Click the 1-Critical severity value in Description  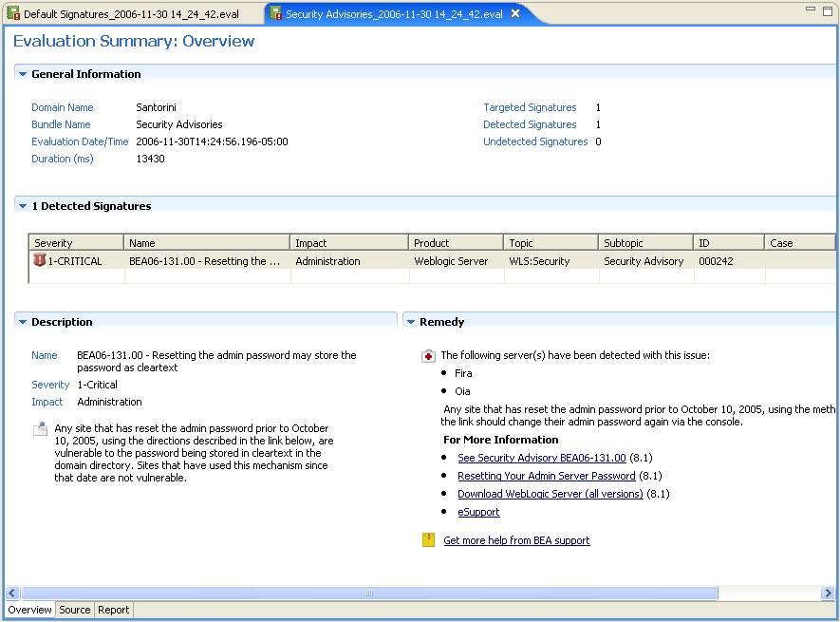coord(97,385)
